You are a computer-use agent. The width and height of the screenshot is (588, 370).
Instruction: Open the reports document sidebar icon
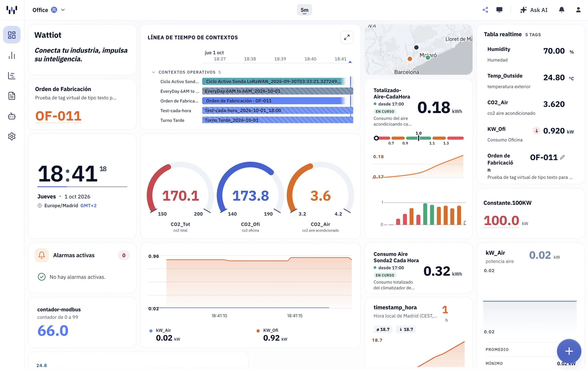coord(12,96)
